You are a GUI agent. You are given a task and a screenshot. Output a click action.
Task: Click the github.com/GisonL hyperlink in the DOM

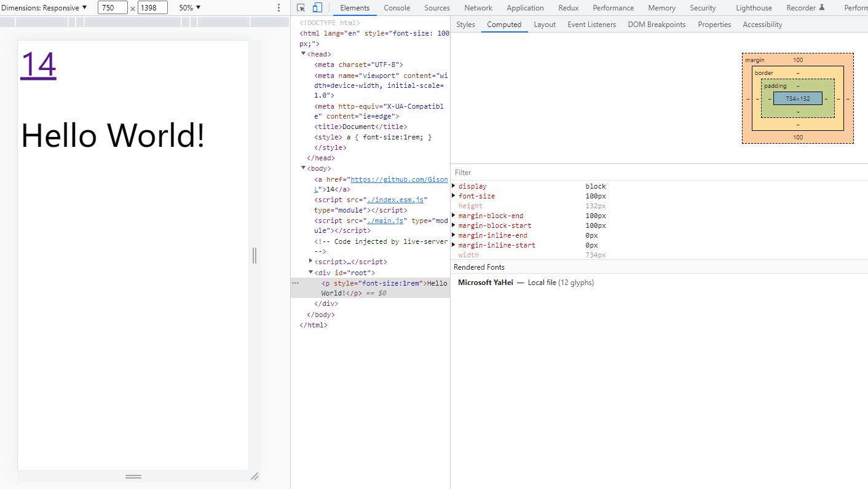[x=399, y=179]
